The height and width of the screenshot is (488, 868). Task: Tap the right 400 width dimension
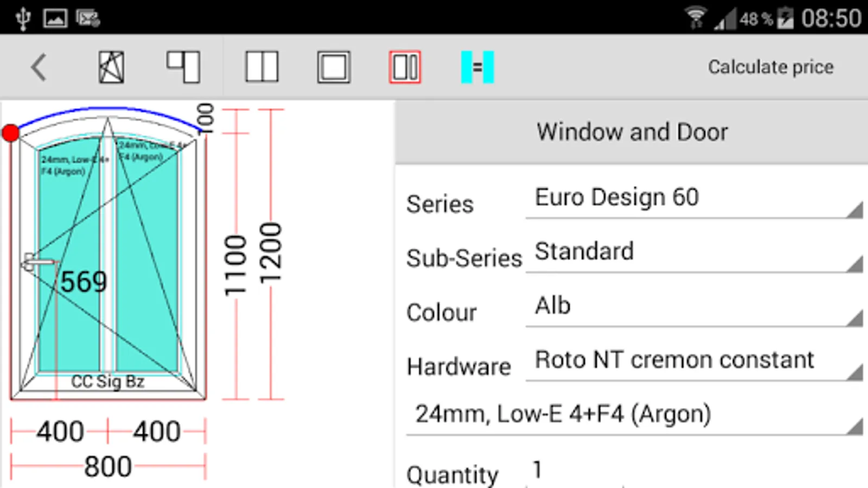tap(157, 432)
